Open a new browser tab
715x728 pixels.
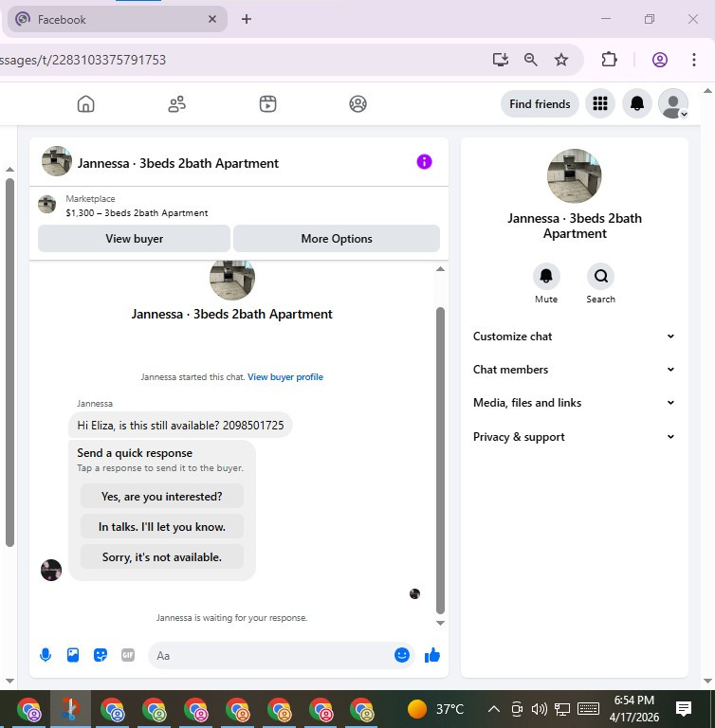247,19
